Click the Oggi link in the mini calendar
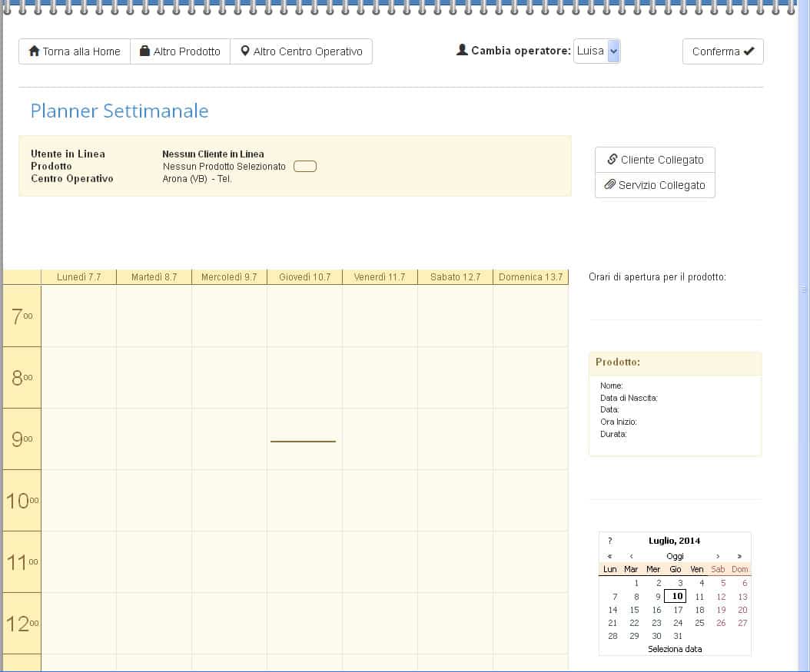810x672 pixels. coord(675,556)
